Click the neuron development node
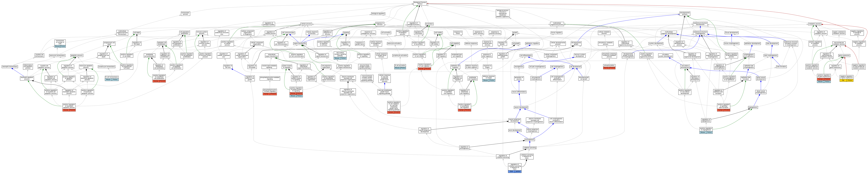The height and width of the screenshot is (174, 868). click(x=521, y=107)
